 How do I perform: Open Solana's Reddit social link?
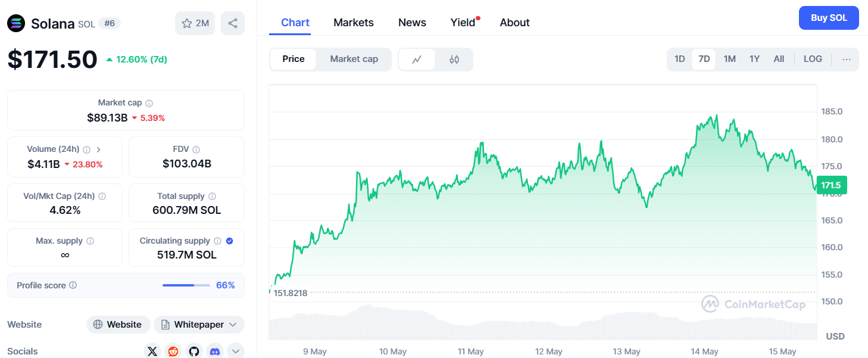point(173,351)
